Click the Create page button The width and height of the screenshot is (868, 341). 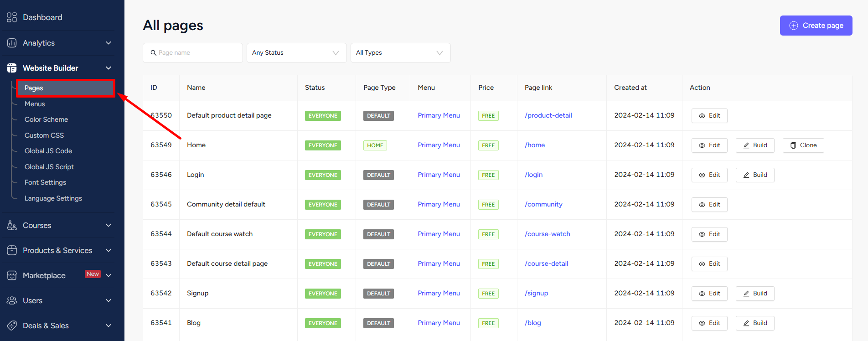pyautogui.click(x=816, y=26)
